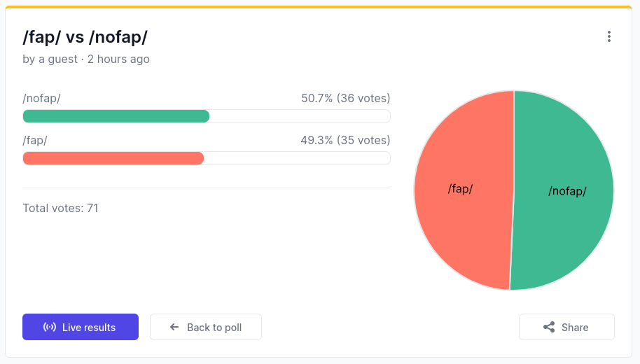Screen dimensions: 640x364
Task: Click the /fap/ vs /nofap/ poll title
Action: click(85, 37)
